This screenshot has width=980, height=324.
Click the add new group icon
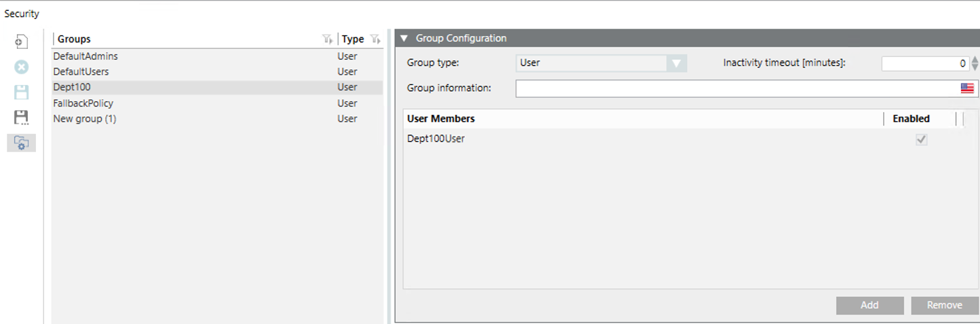[21, 42]
